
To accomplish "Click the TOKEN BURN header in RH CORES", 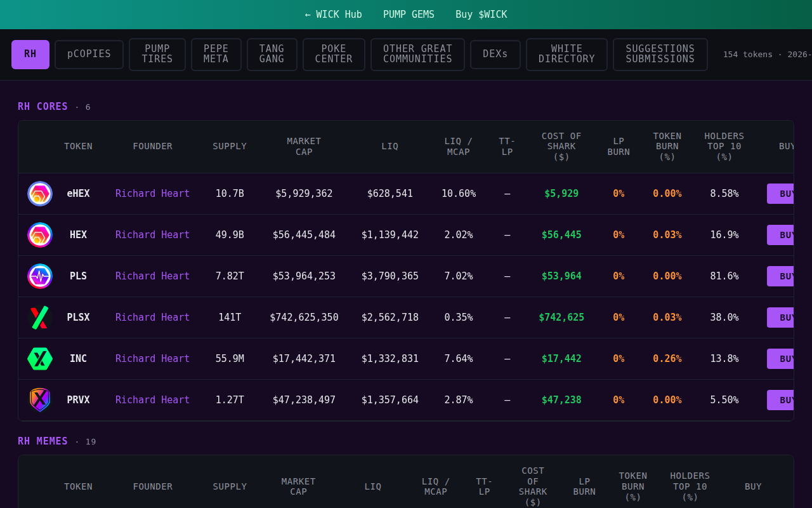I will pyautogui.click(x=667, y=147).
